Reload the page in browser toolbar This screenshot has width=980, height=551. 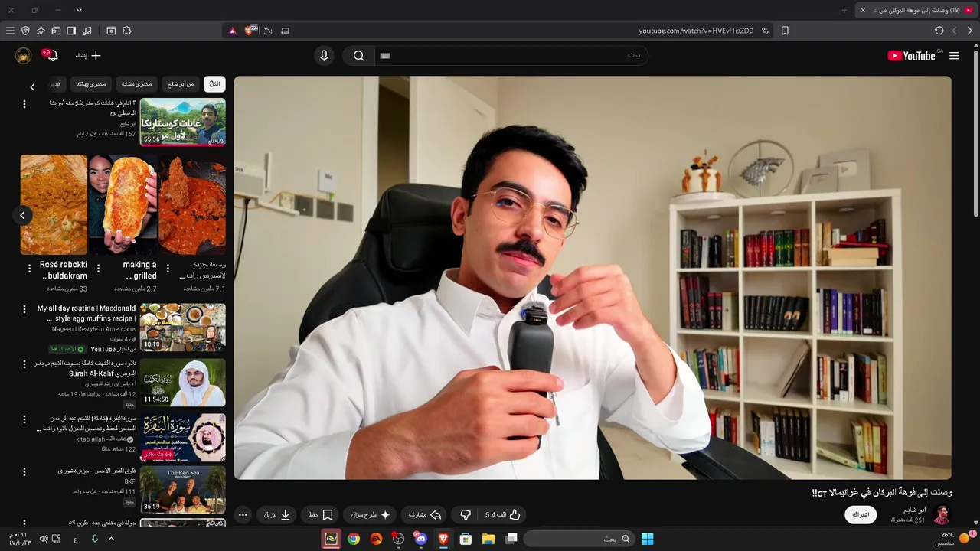939,31
